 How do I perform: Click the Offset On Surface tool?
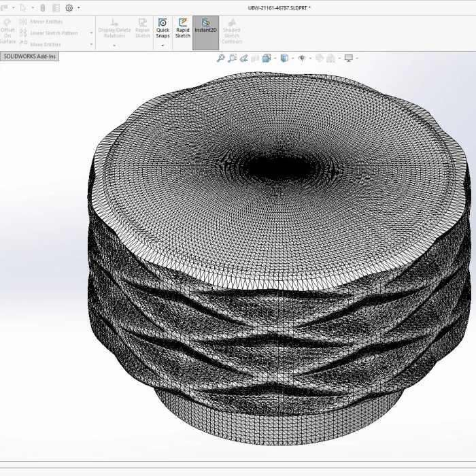pyautogui.click(x=7, y=31)
